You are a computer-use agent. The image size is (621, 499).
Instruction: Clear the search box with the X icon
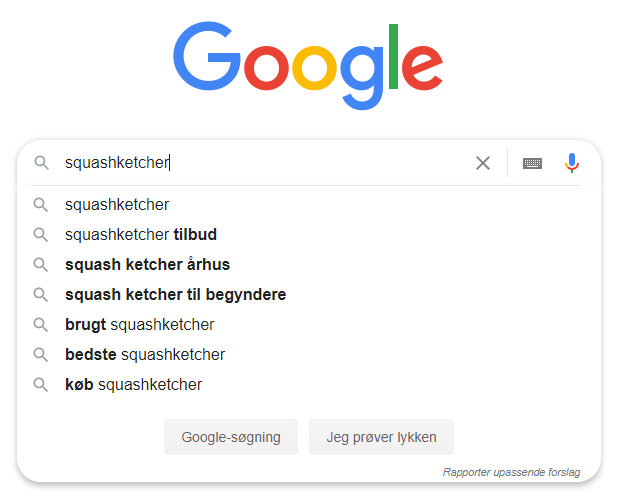click(x=483, y=163)
